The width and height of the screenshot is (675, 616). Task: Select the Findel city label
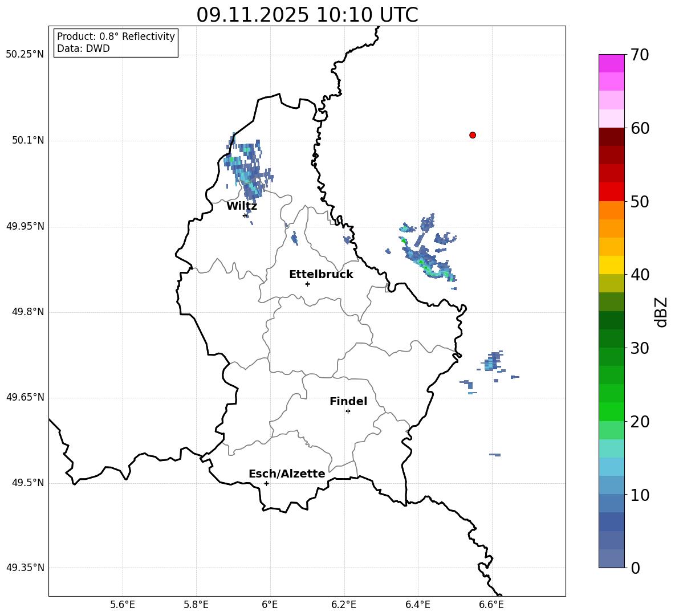tap(348, 401)
